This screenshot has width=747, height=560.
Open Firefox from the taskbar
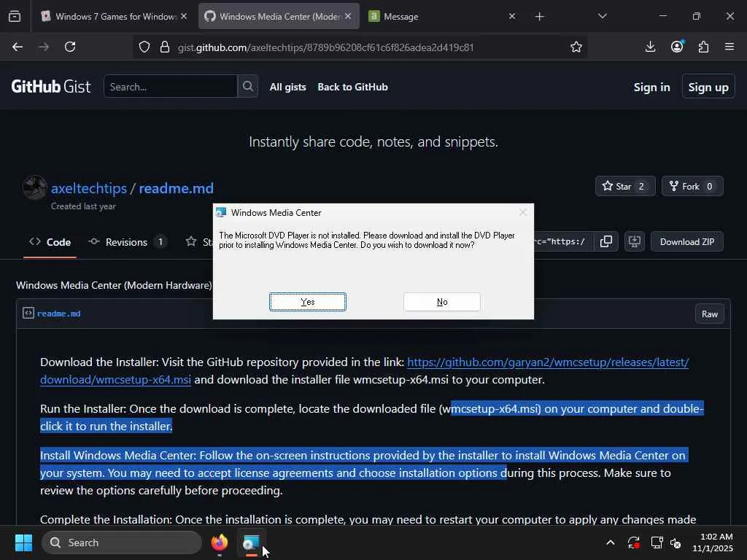[220, 542]
